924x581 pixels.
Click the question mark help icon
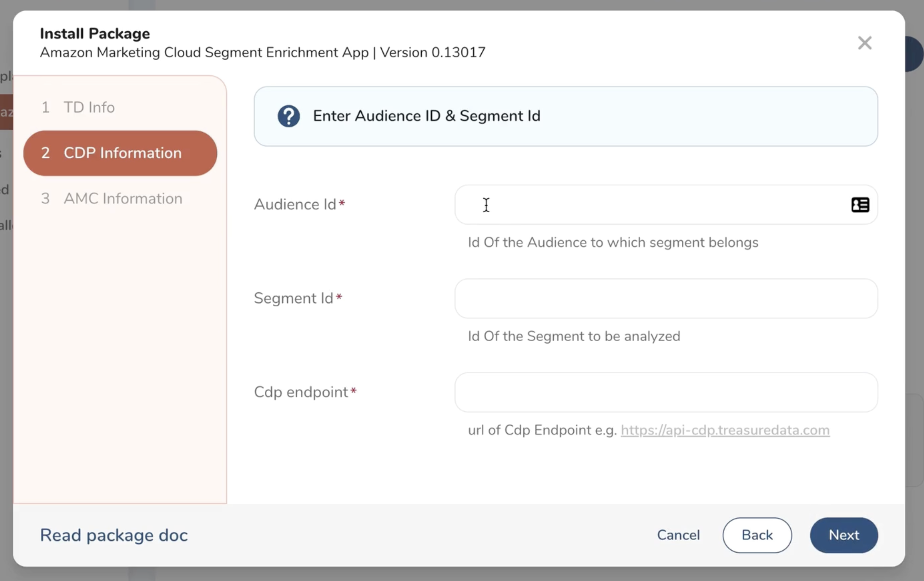tap(289, 116)
